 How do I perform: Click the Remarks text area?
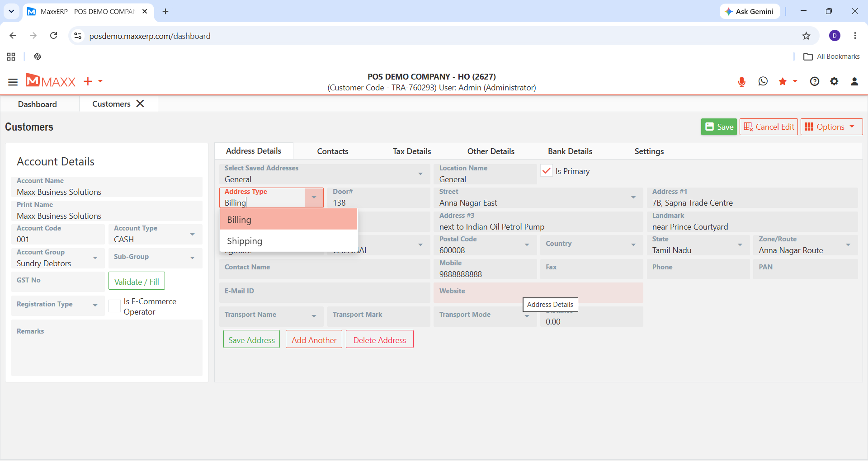point(107,348)
